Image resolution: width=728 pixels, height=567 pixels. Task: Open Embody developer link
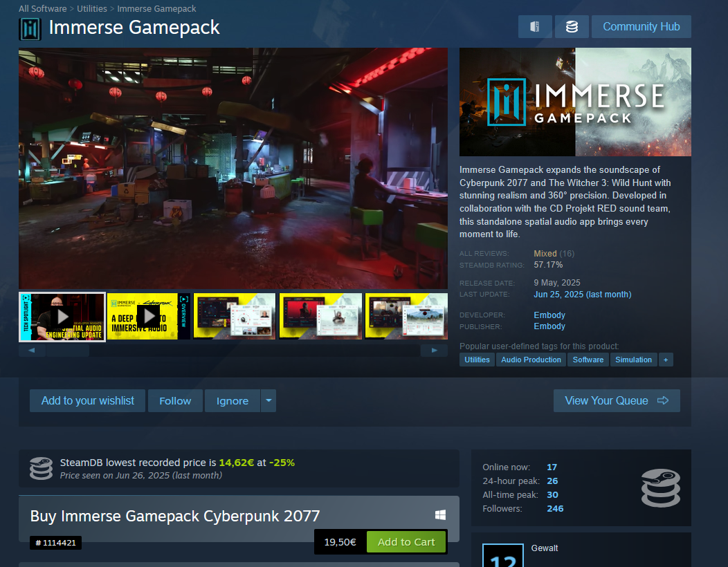549,315
